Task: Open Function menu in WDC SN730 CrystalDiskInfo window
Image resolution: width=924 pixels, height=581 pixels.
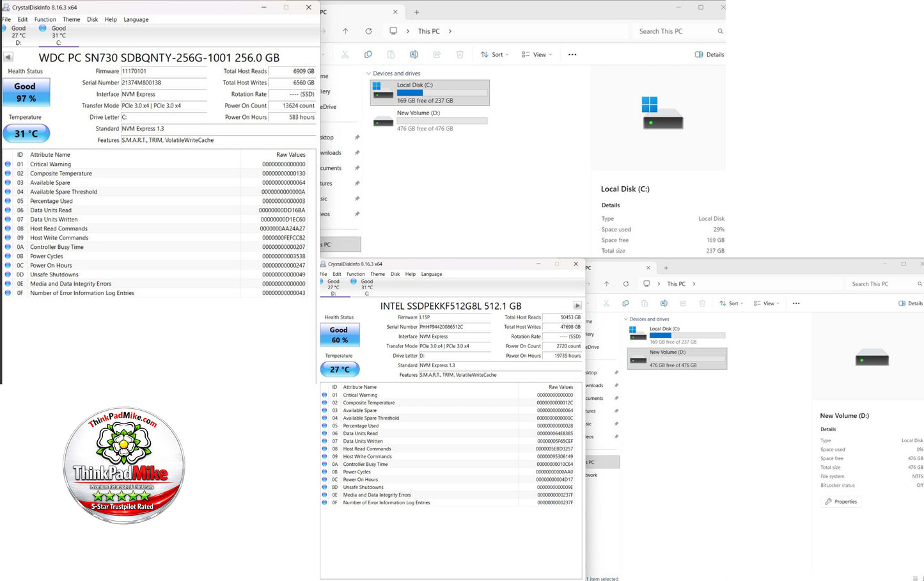Action: pos(45,19)
